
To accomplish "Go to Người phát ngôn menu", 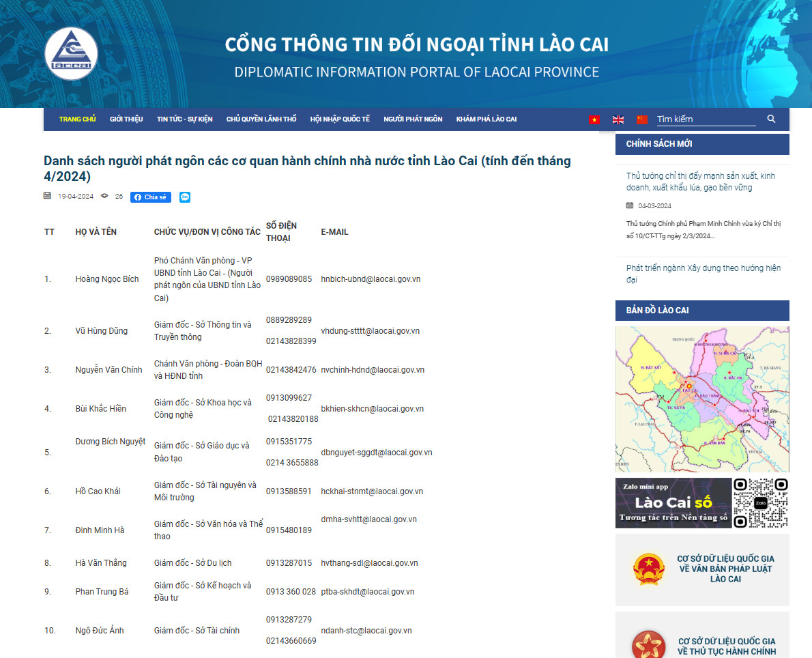I will click(x=413, y=119).
